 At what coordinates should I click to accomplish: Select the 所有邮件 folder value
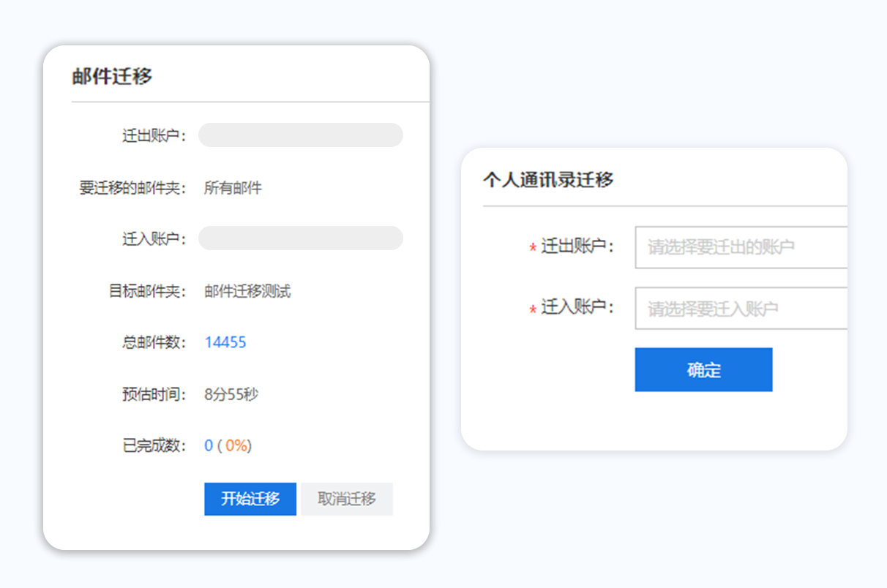click(233, 188)
